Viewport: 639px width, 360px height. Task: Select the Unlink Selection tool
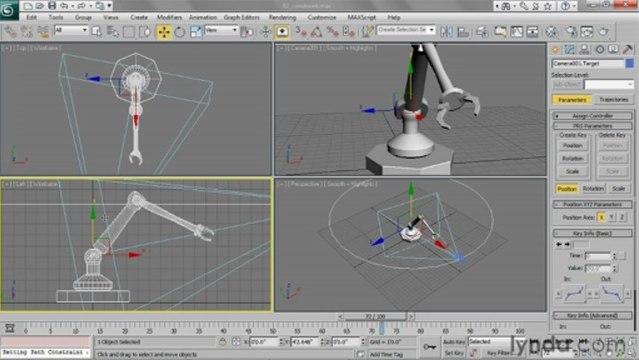(x=26, y=31)
